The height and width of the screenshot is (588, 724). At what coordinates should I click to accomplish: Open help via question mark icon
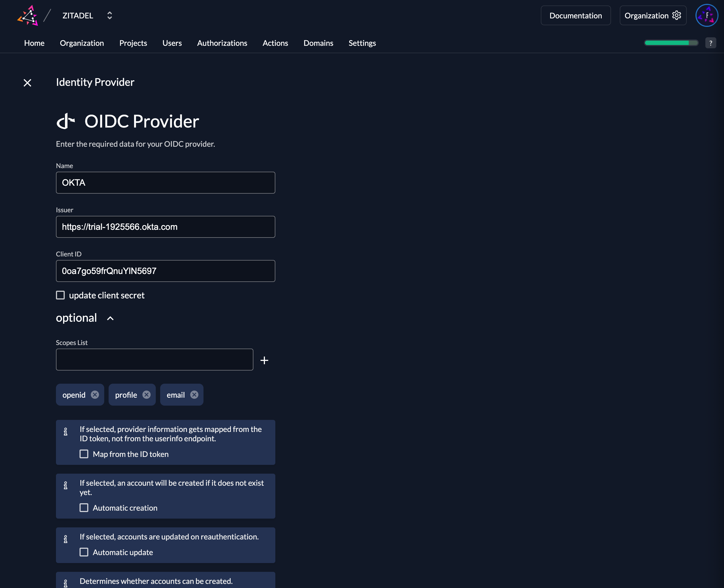pos(711,43)
